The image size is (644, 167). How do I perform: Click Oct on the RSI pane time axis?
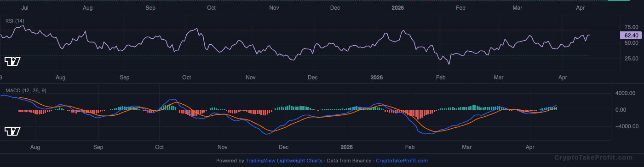[x=187, y=78]
